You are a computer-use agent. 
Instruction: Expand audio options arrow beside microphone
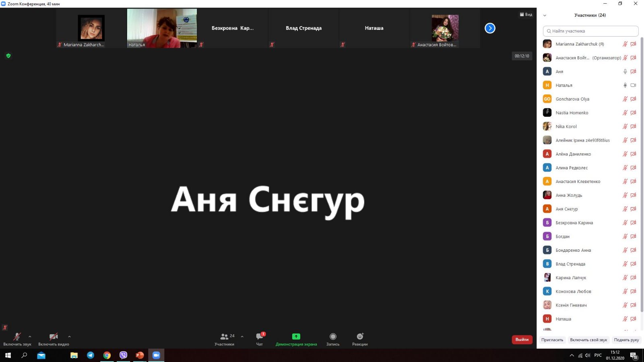tap(30, 337)
